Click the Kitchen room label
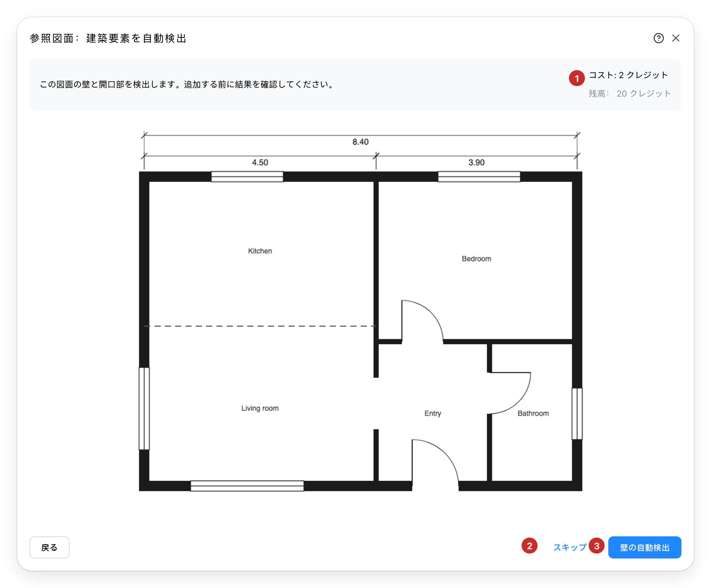Viewport: 711px width, 588px height. click(x=260, y=251)
